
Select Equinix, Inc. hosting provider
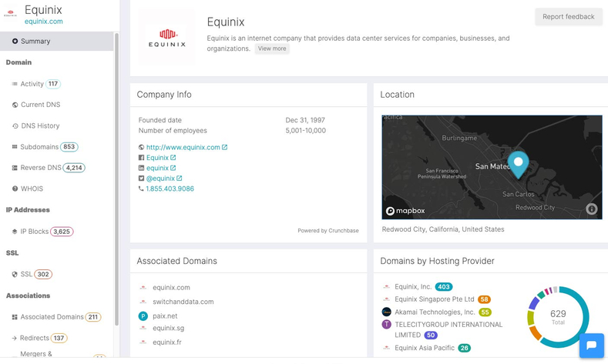click(x=413, y=287)
